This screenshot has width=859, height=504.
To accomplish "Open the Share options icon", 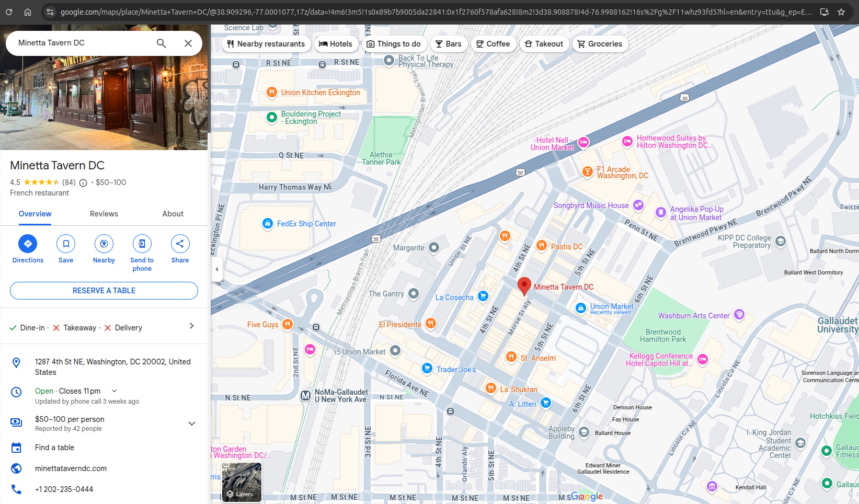I will pos(180,243).
